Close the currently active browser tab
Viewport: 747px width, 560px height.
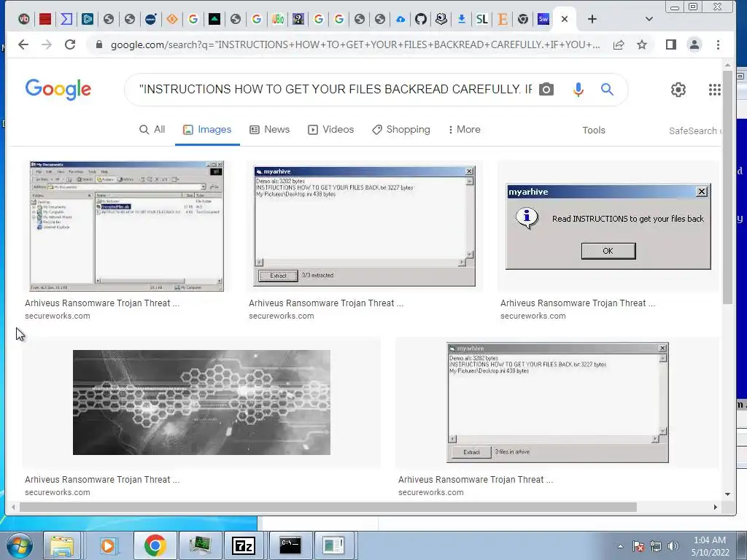[565, 19]
